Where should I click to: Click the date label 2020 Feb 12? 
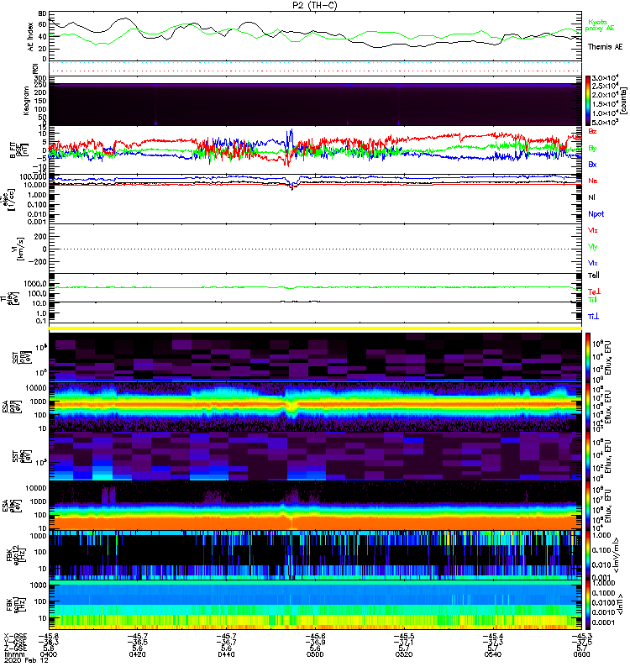click(x=27, y=660)
